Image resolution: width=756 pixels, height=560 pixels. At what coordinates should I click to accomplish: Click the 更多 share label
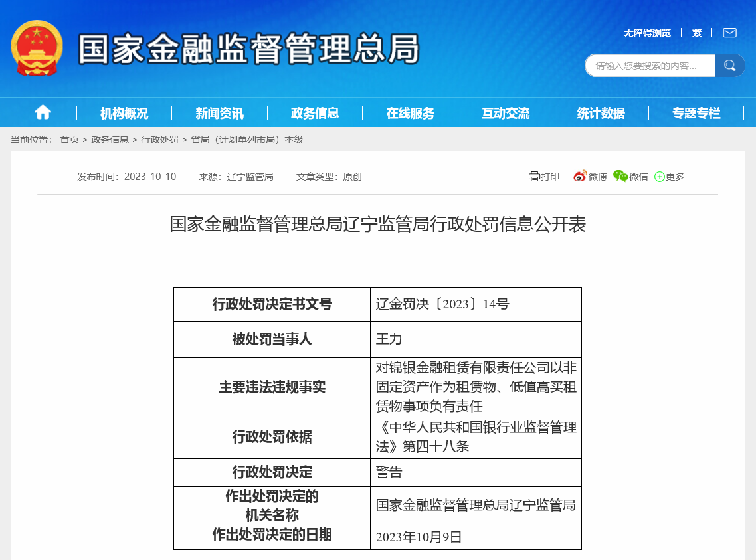tap(675, 177)
